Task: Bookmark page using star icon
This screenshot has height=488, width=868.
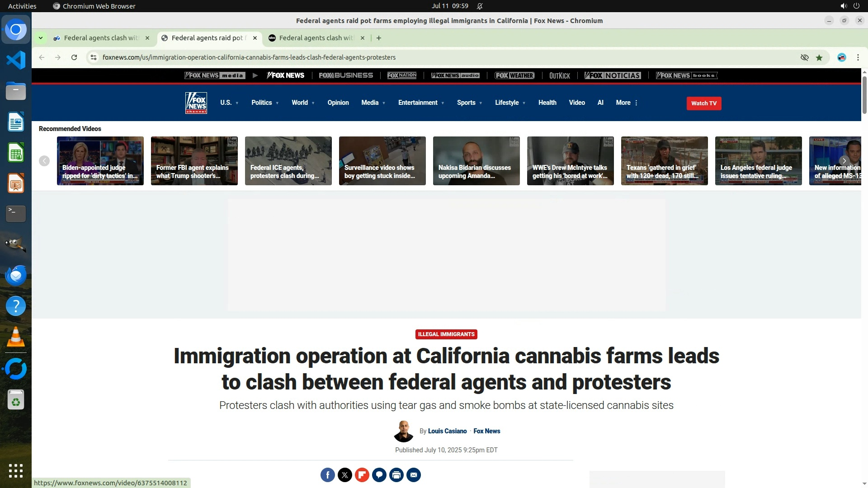Action: pos(819,57)
